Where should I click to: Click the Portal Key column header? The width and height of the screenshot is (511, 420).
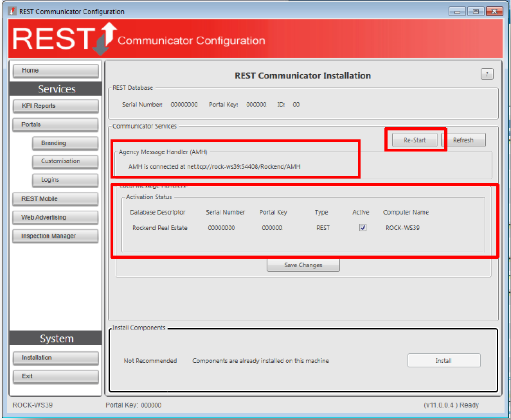click(273, 213)
